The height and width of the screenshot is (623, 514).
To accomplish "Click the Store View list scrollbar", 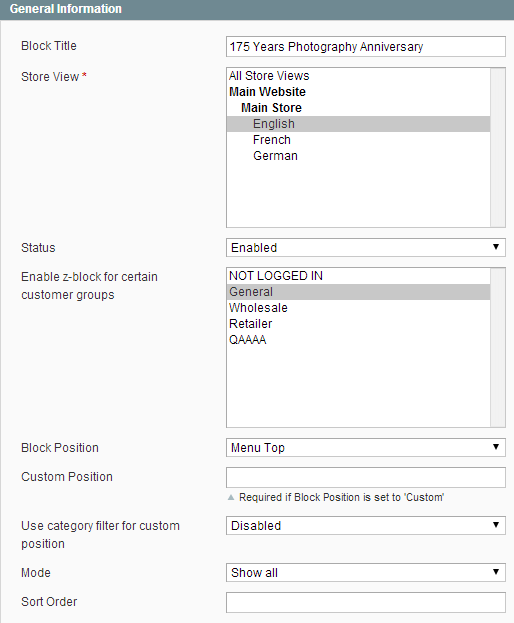I will pyautogui.click(x=498, y=147).
